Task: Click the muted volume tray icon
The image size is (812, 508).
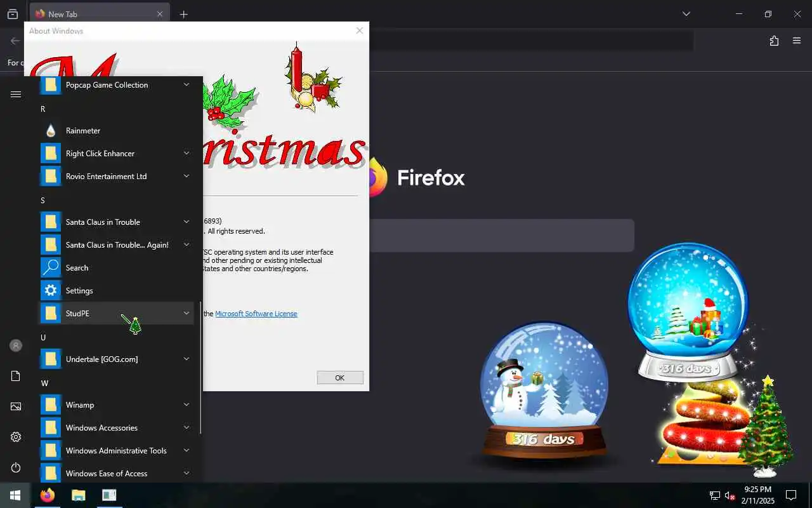Action: tap(730, 495)
